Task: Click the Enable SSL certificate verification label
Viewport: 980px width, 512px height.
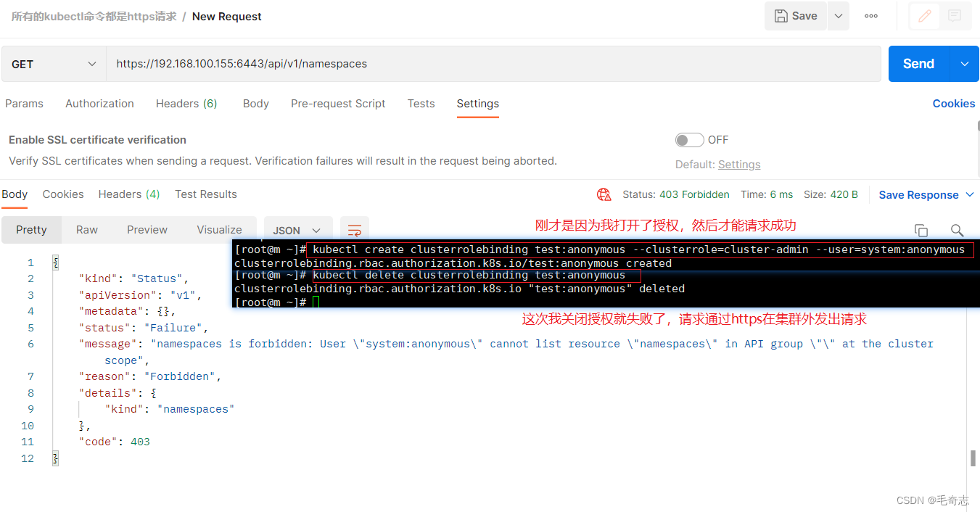Action: pos(97,140)
